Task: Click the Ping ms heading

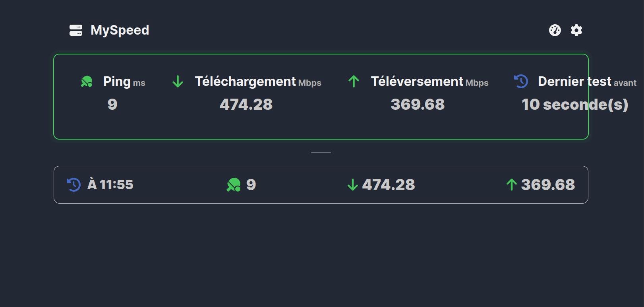Action: click(x=124, y=82)
